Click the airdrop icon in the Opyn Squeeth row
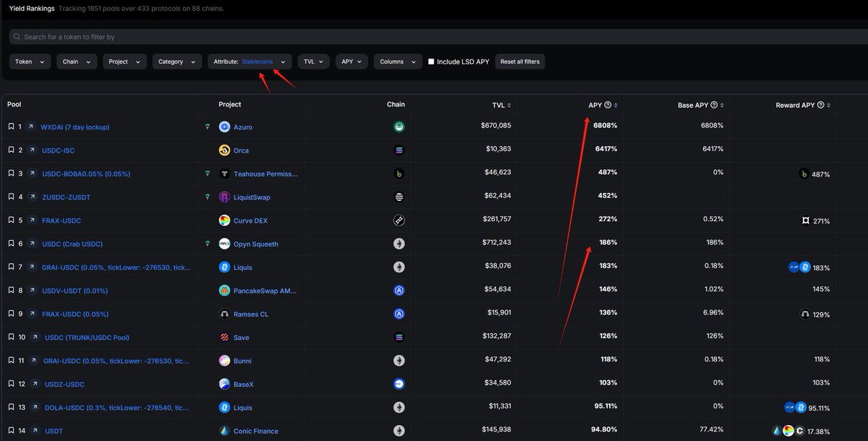 208,244
